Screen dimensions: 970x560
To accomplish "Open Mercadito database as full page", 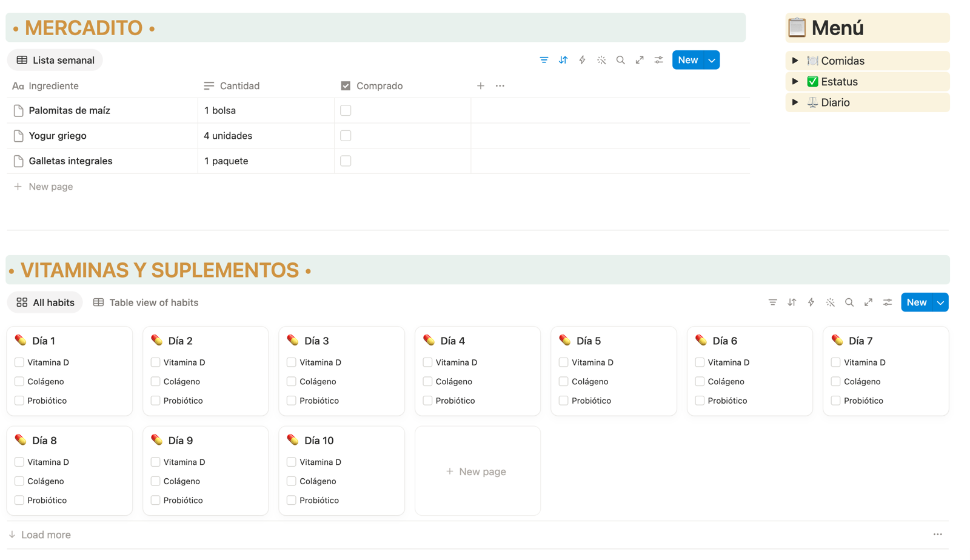I will (640, 60).
